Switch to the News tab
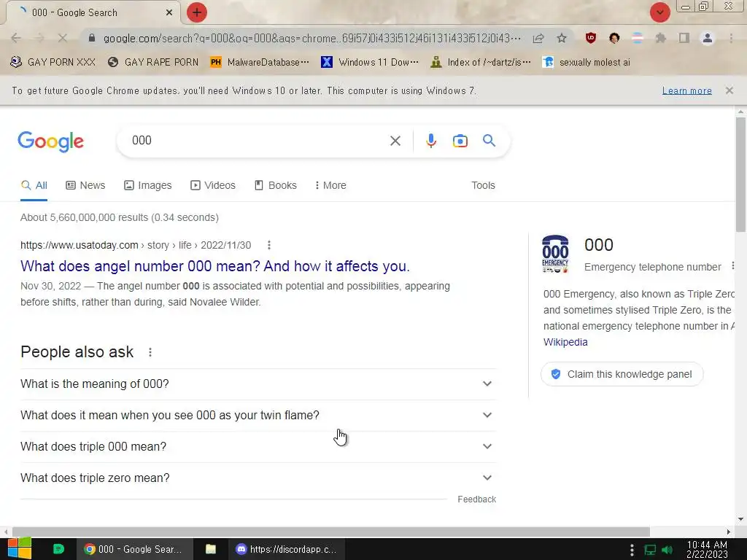Viewport: 747px width, 560px height. 86,185
